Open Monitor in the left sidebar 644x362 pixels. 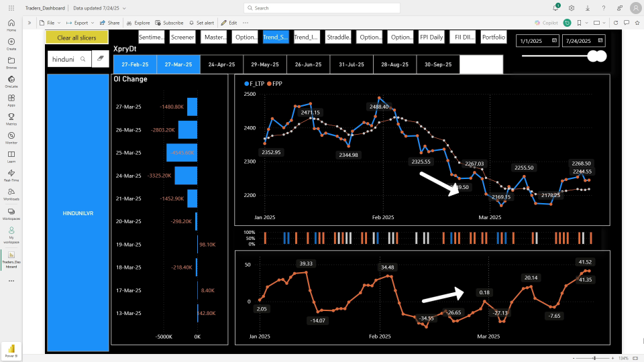click(11, 138)
